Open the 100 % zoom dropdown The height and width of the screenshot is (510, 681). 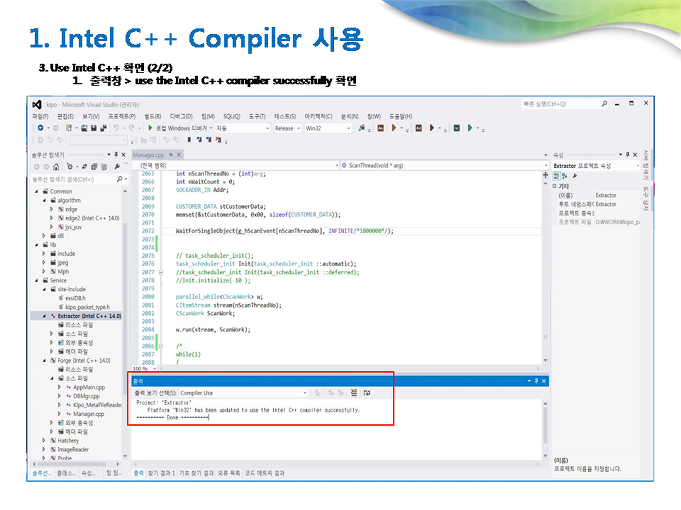(144, 368)
